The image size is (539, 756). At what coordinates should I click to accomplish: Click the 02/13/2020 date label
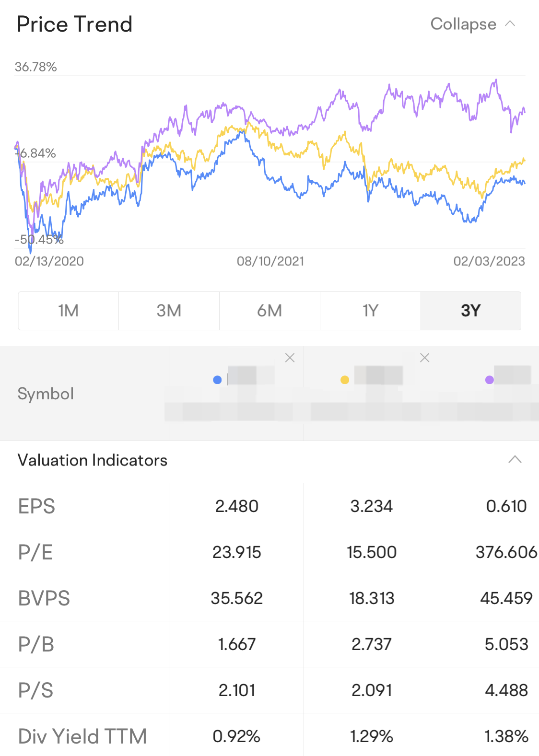(49, 261)
